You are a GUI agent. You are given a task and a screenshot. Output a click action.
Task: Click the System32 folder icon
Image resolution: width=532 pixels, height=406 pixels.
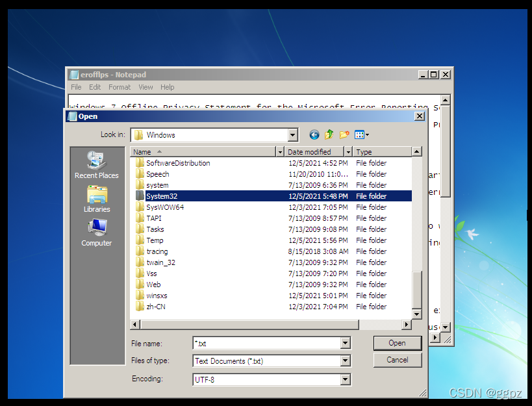(x=140, y=196)
